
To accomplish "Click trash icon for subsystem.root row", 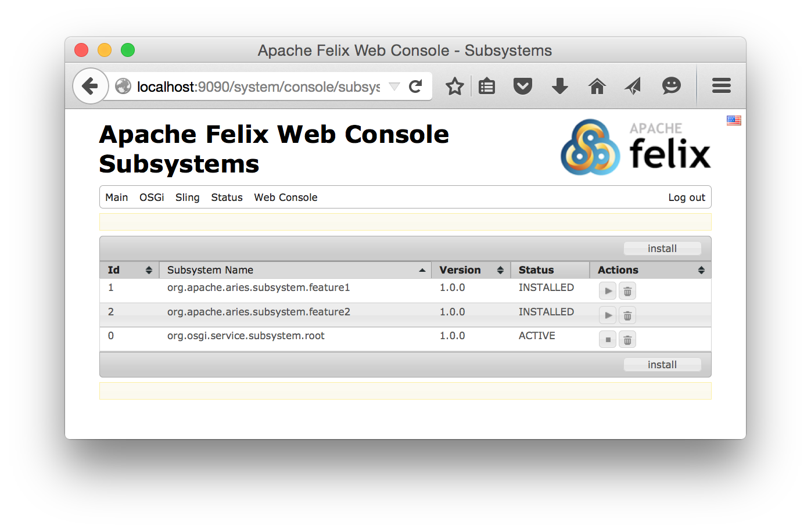I will 627,340.
